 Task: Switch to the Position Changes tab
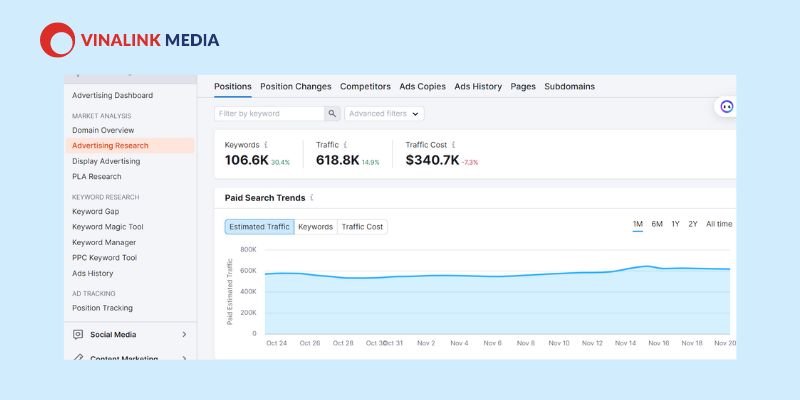pyautogui.click(x=296, y=87)
